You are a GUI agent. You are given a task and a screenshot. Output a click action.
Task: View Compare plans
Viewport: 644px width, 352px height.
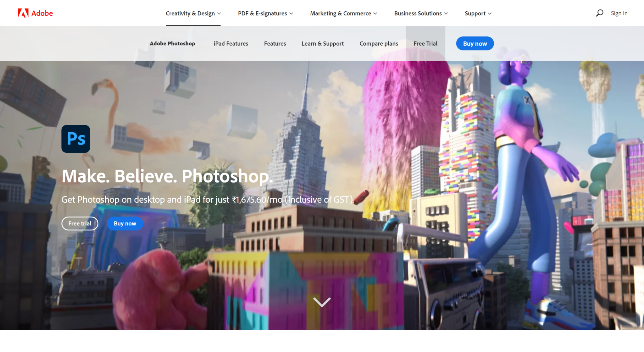click(x=379, y=43)
